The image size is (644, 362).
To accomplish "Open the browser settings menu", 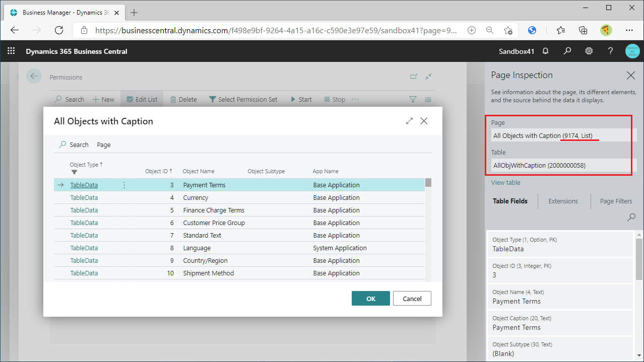I will [x=629, y=30].
